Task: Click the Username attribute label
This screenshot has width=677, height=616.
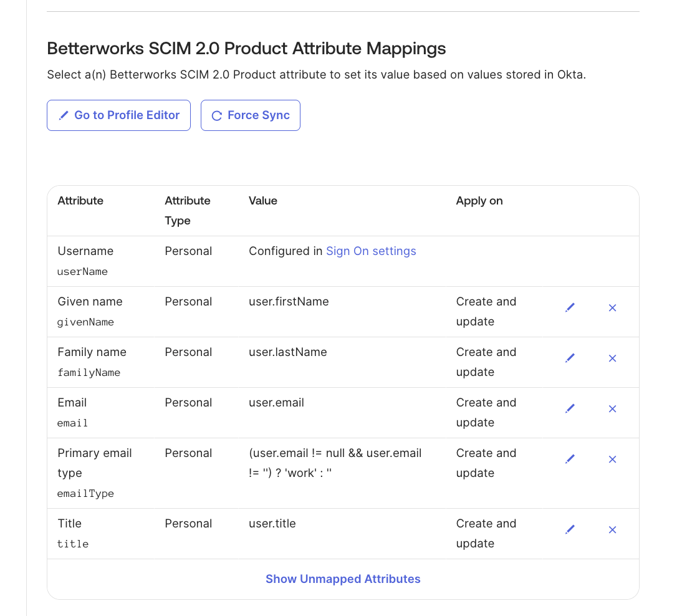Action: coord(85,251)
